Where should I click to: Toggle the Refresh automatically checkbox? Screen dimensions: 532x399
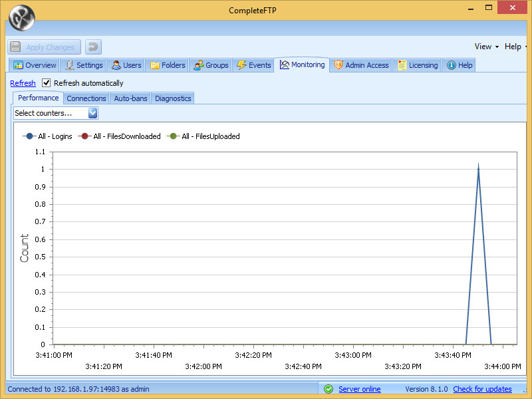(x=46, y=82)
